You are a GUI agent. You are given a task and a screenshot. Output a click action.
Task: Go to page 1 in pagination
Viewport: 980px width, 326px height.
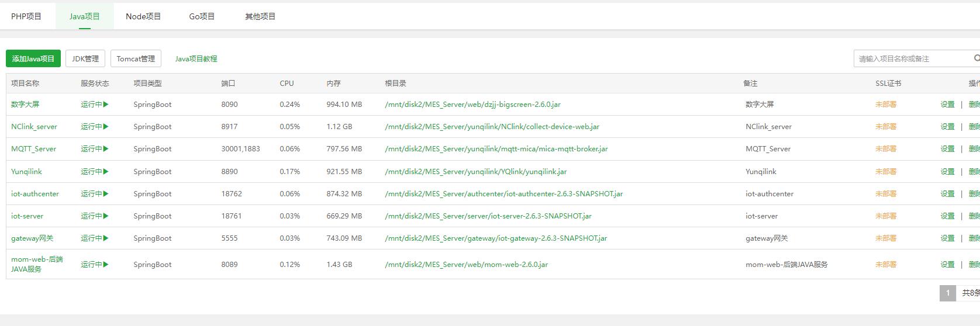pos(947,293)
